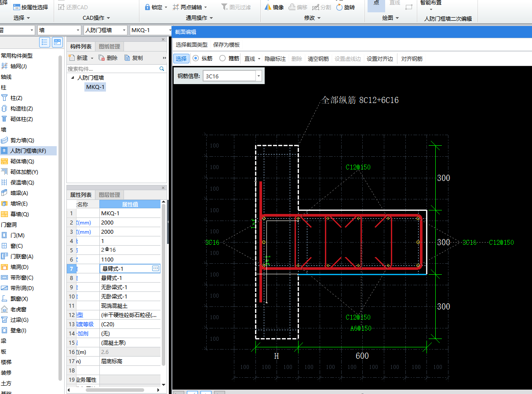
Task: Switch to 属性列表 tab
Action: [x=81, y=195]
